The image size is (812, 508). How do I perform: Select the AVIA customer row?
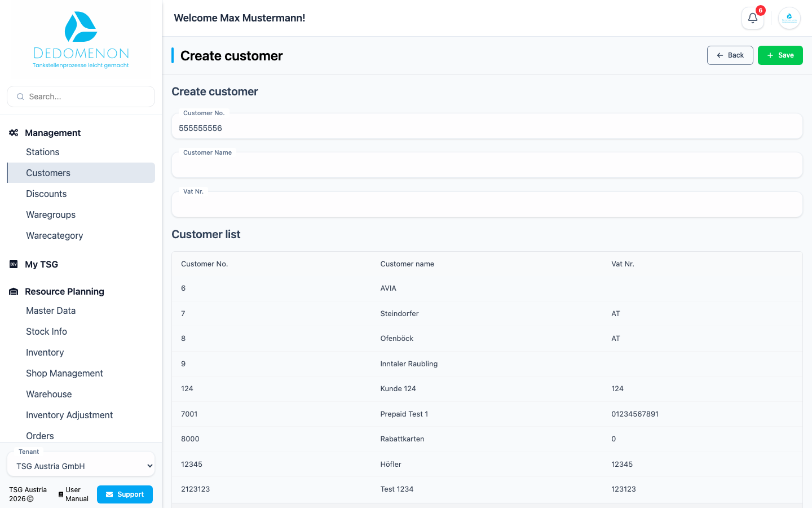tap(487, 288)
